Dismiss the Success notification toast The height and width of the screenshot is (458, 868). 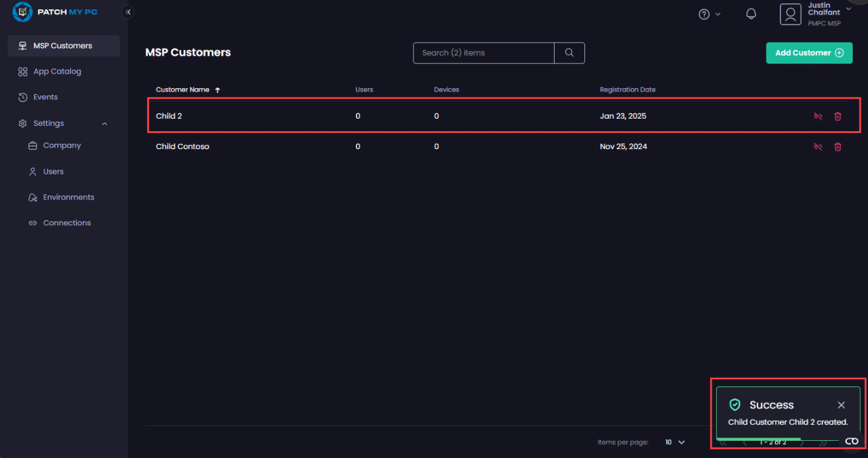click(841, 405)
